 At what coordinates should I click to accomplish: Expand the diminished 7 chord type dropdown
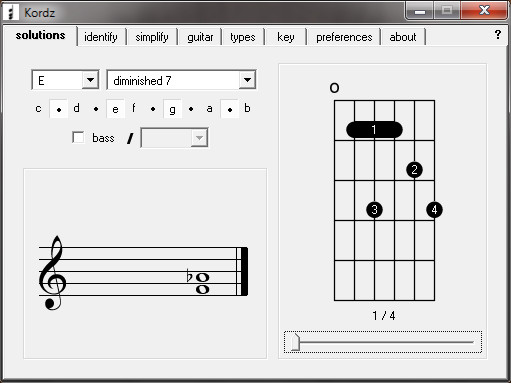(x=247, y=80)
